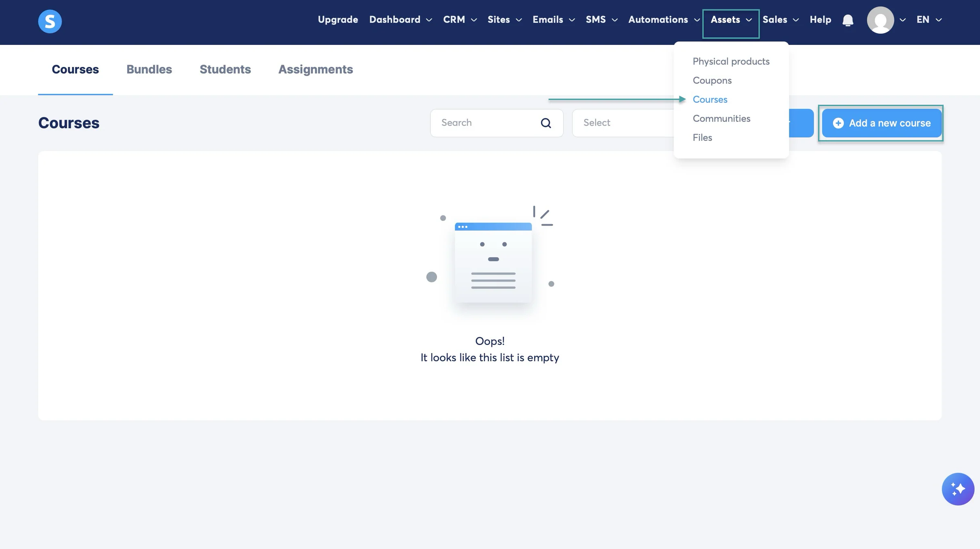This screenshot has width=980, height=549.
Task: Click the blue button behind the menu
Action: coord(801,123)
